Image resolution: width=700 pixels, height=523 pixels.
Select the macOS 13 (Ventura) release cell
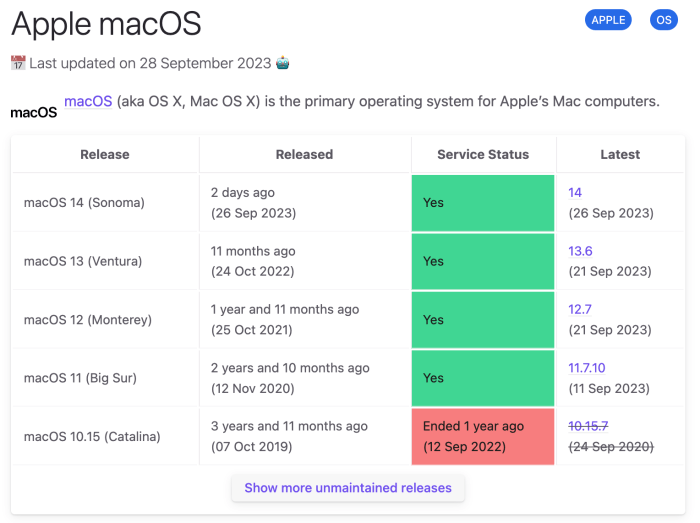click(85, 261)
